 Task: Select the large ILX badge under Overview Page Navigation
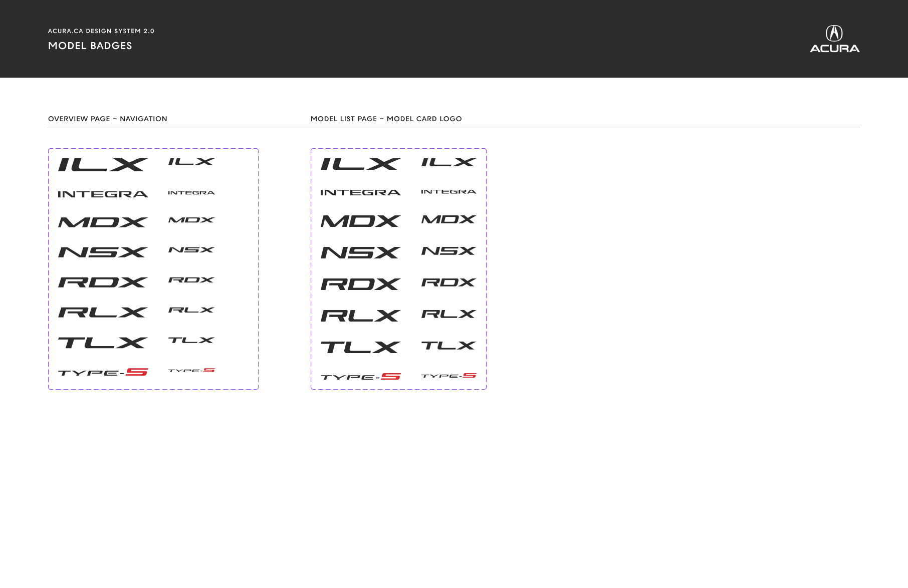(x=103, y=165)
